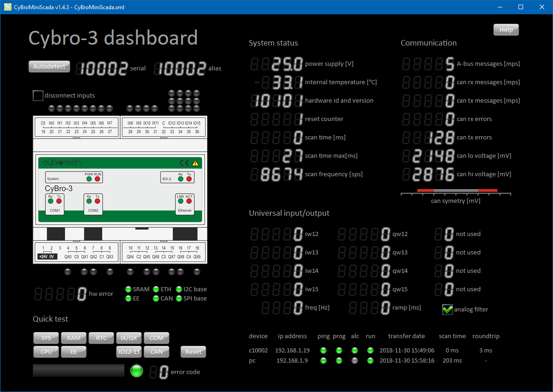Click ip address 192.168.1.9
Image resolution: width=553 pixels, height=392 pixels.
(293, 361)
